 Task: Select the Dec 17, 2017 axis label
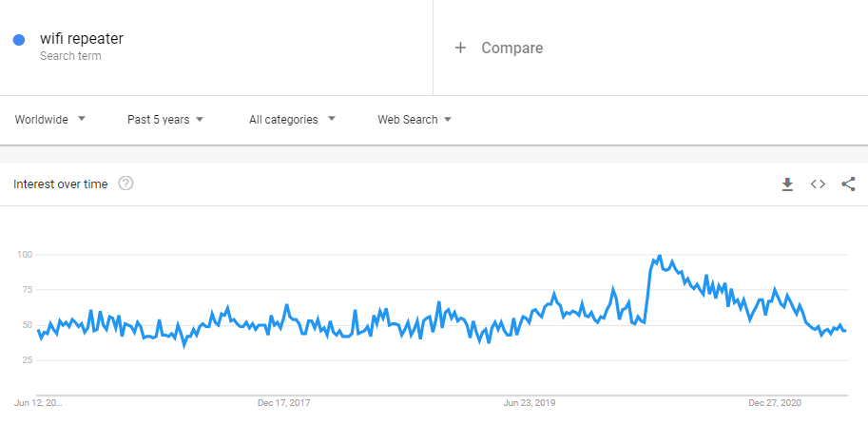pos(284,403)
